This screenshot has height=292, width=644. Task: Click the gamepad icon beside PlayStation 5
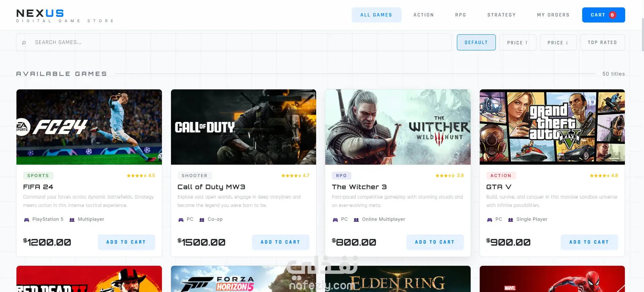pyautogui.click(x=27, y=220)
